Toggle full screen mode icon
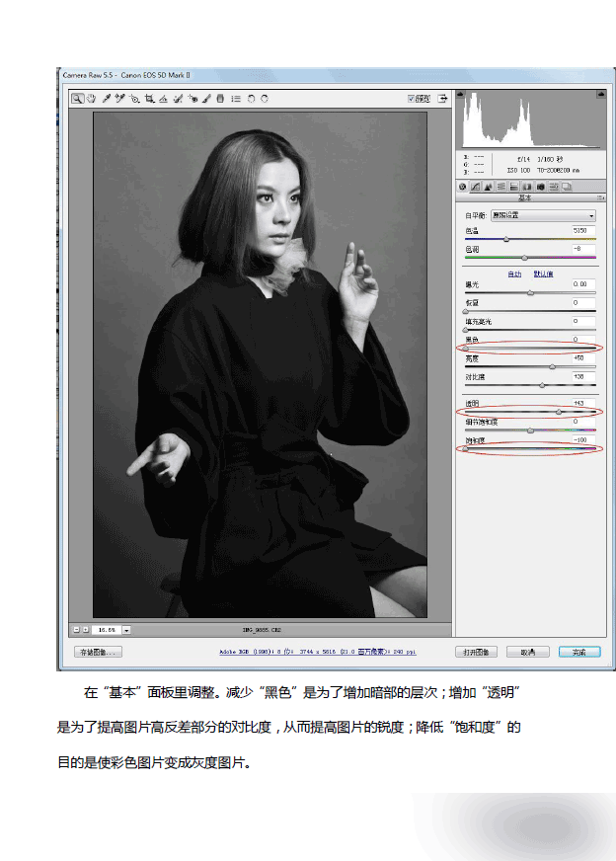Screen dimensions: 616x861 (442, 99)
